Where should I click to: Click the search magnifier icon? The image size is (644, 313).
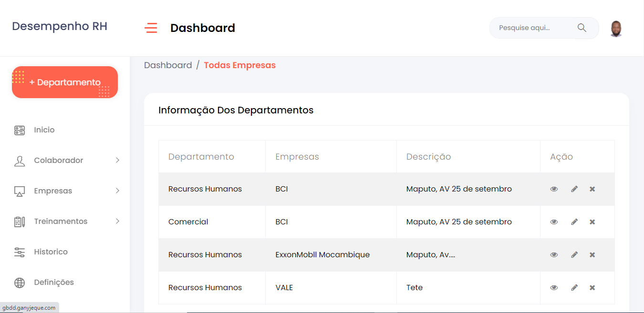click(x=582, y=28)
